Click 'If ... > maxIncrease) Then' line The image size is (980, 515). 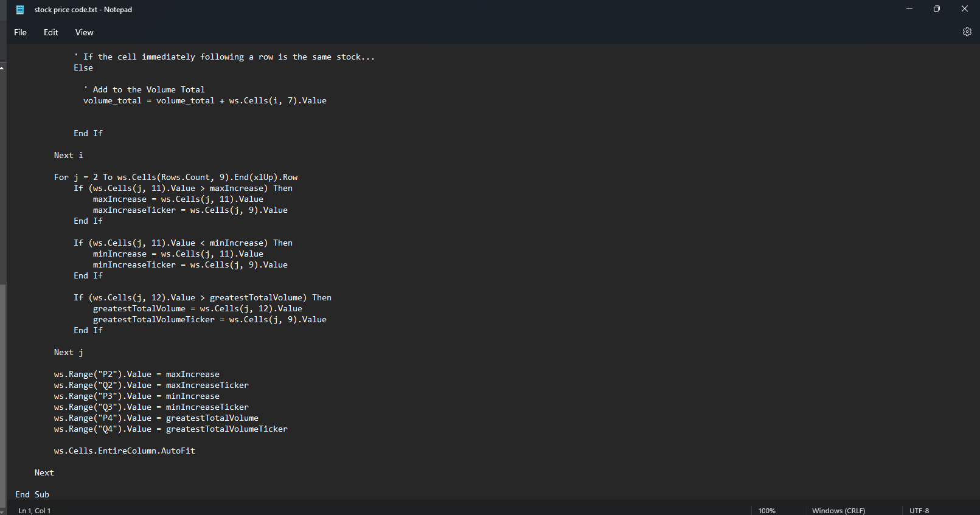click(x=183, y=188)
